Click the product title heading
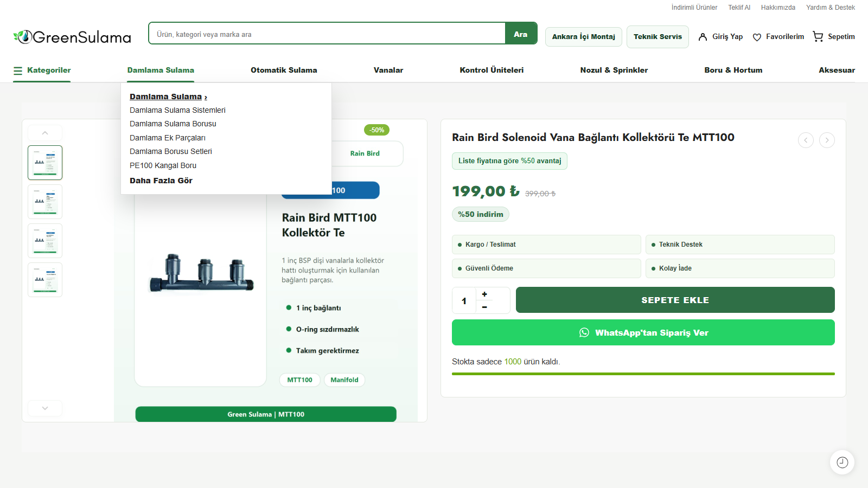Image resolution: width=868 pixels, height=488 pixels. pyautogui.click(x=593, y=138)
